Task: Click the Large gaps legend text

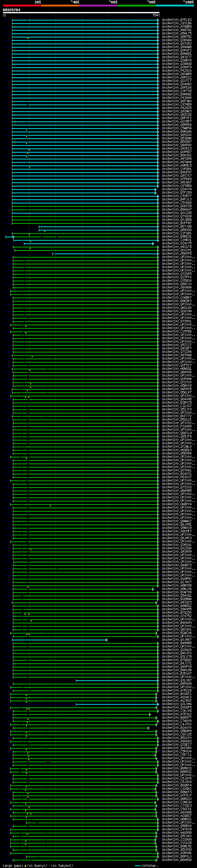Action: point(38,865)
